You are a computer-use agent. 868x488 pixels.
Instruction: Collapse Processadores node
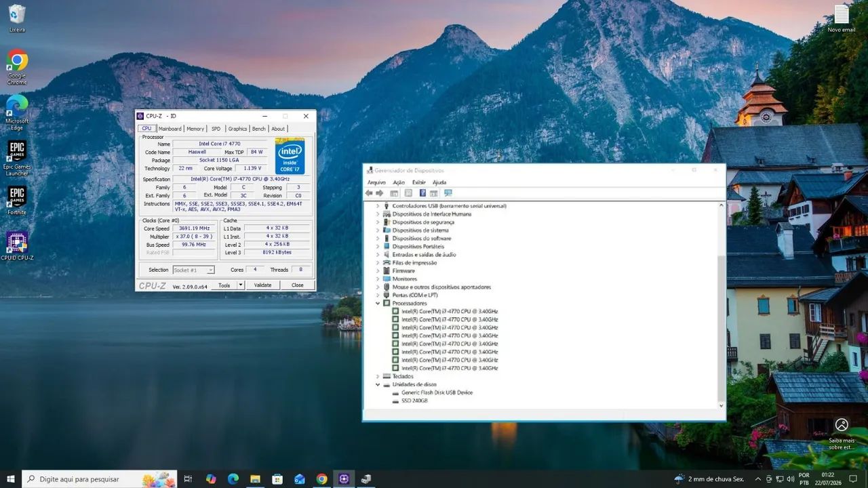point(378,304)
